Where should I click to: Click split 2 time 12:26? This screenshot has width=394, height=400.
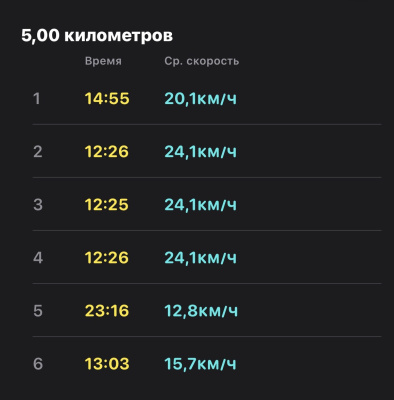(x=107, y=151)
